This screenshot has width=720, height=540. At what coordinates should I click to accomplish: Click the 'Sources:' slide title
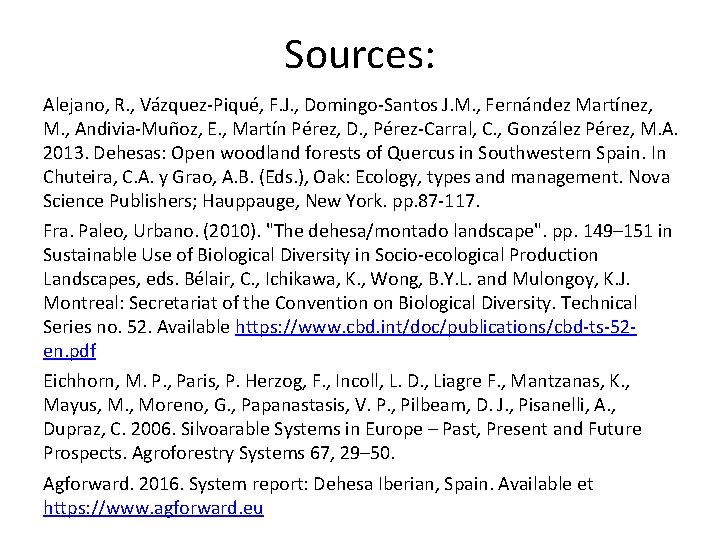tap(360, 55)
